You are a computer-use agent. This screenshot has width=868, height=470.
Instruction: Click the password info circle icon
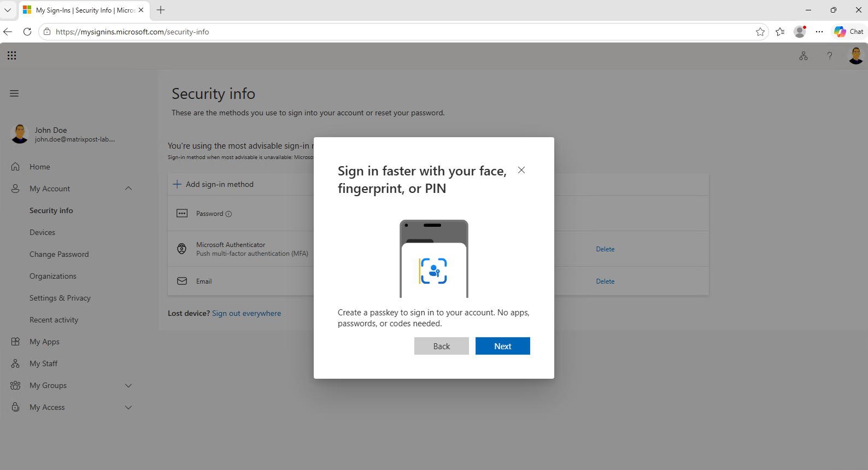point(228,214)
